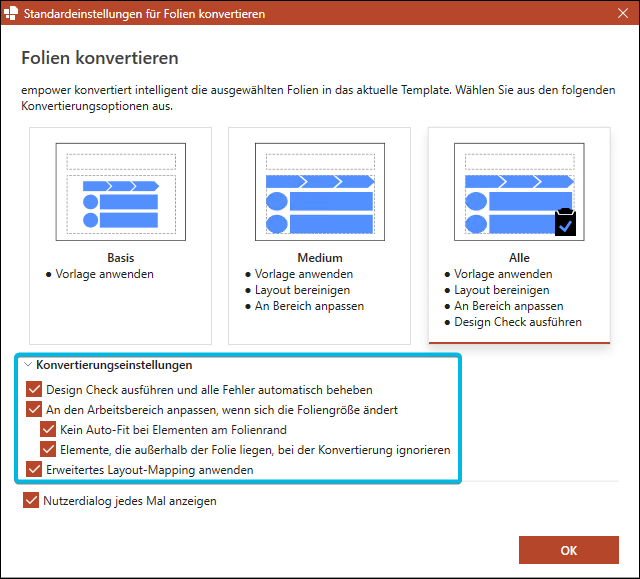Viewport: 640px width, 579px height.
Task: Click 'Layout bereinigen' bullet under Alle
Action: pos(502,290)
